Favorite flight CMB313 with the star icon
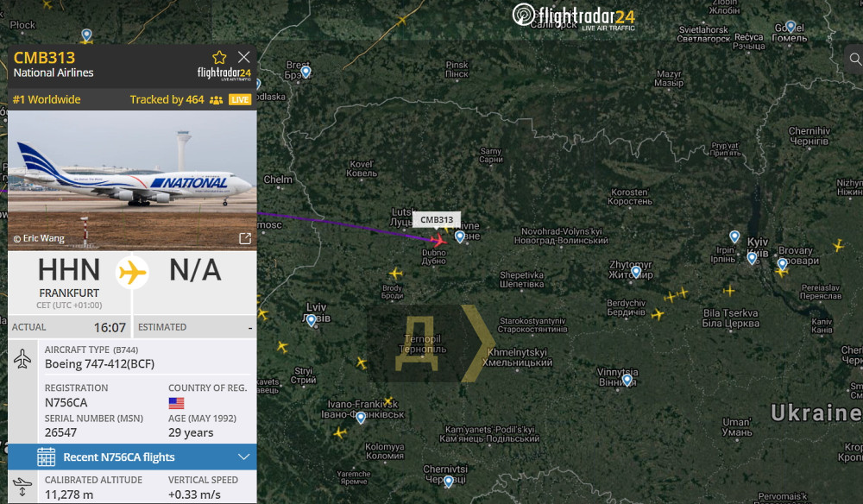This screenshot has height=504, width=863. 219,57
